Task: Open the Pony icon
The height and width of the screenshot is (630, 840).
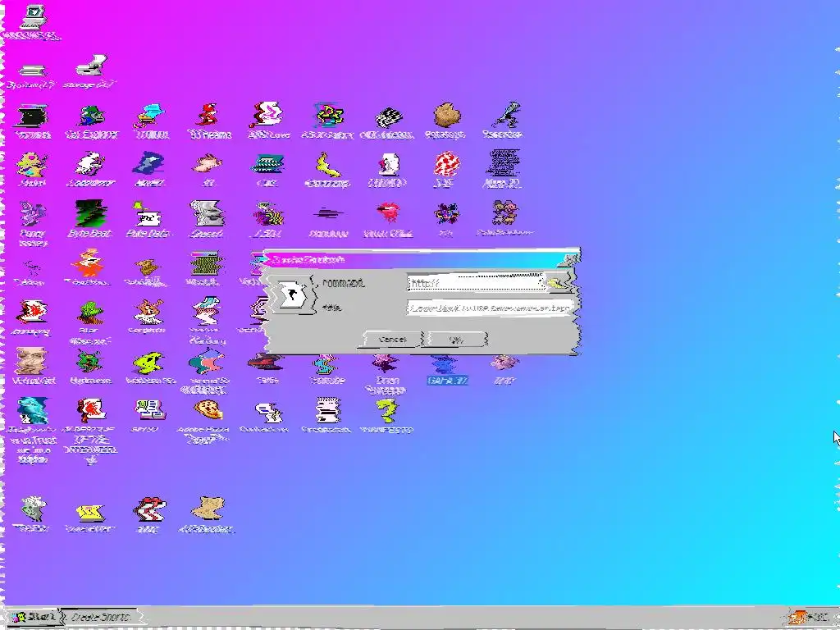Action: [x=32, y=213]
